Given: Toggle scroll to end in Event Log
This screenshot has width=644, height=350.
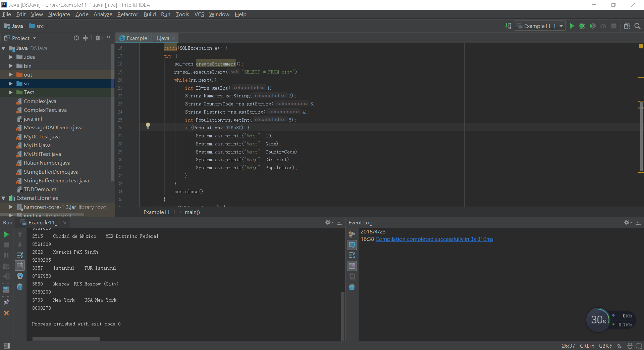Looking at the screenshot, I should coord(352,266).
